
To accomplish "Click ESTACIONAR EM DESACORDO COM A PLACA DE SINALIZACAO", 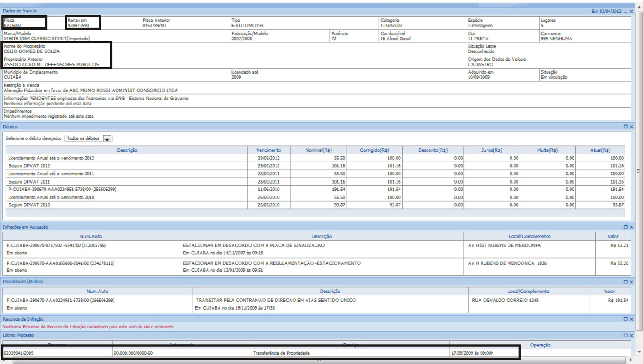I will pyautogui.click(x=254, y=245).
